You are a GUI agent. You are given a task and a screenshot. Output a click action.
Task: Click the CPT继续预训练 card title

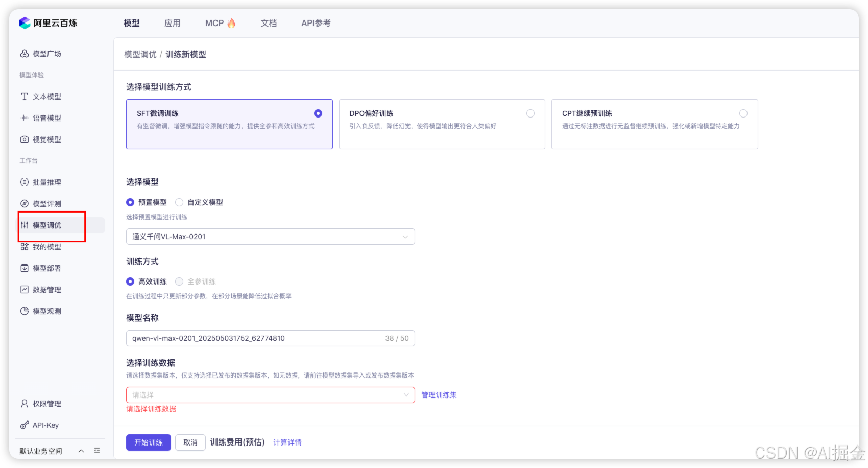[587, 113]
